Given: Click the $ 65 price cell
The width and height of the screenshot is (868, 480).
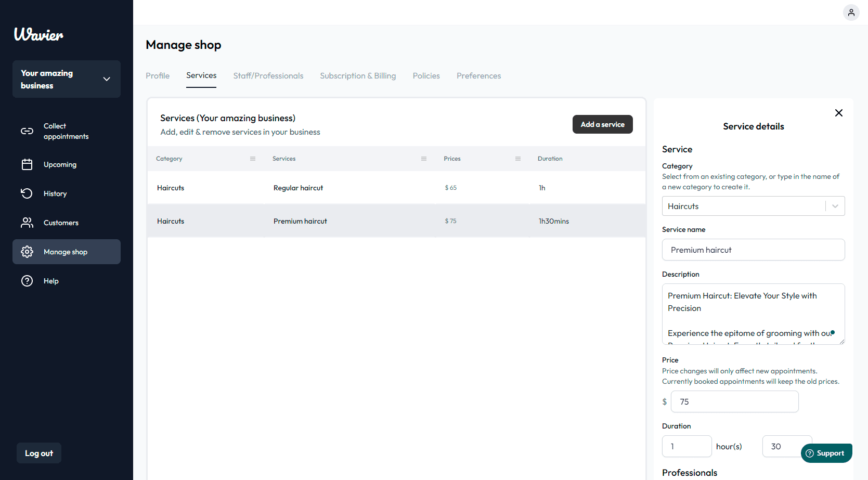Looking at the screenshot, I should [x=451, y=188].
